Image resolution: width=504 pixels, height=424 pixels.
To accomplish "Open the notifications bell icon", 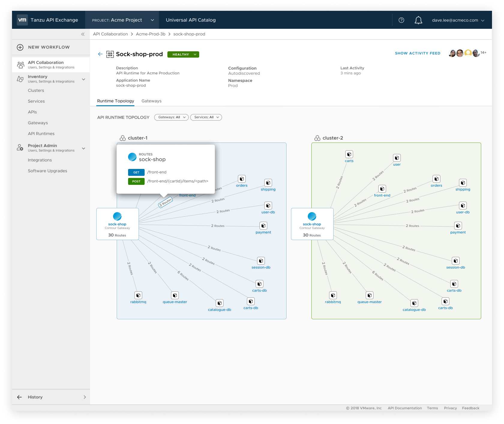I will (418, 20).
